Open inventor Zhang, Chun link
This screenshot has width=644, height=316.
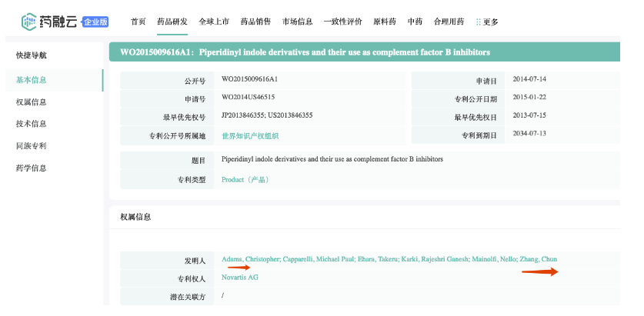539,259
